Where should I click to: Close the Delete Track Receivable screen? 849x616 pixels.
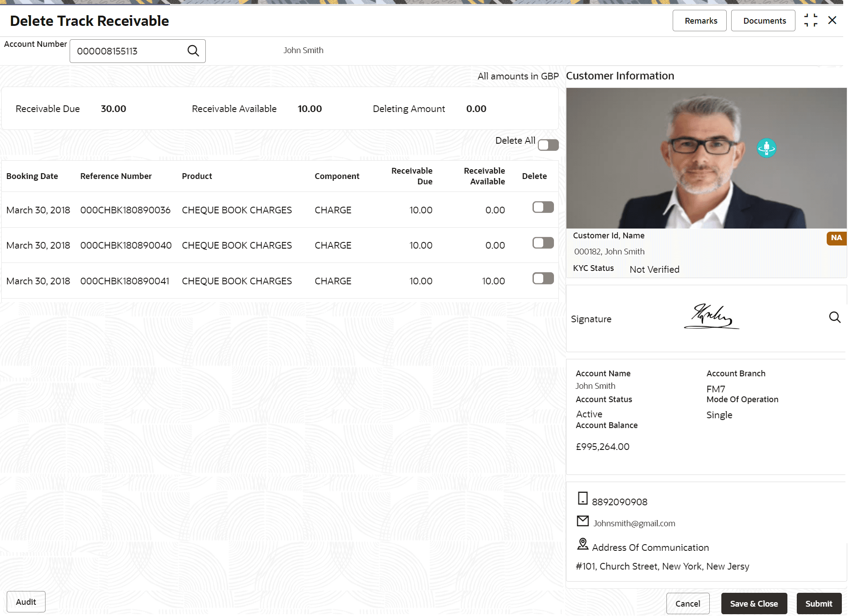(x=832, y=21)
